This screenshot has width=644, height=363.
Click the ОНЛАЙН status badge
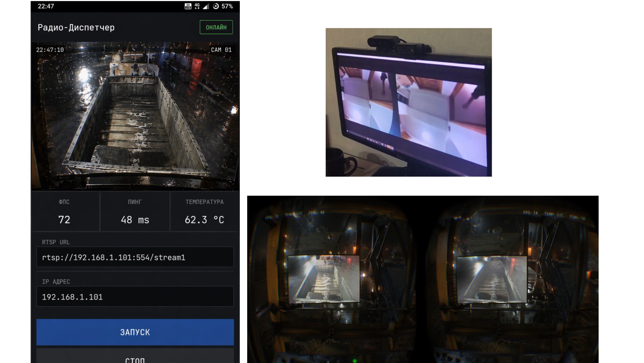click(x=216, y=27)
